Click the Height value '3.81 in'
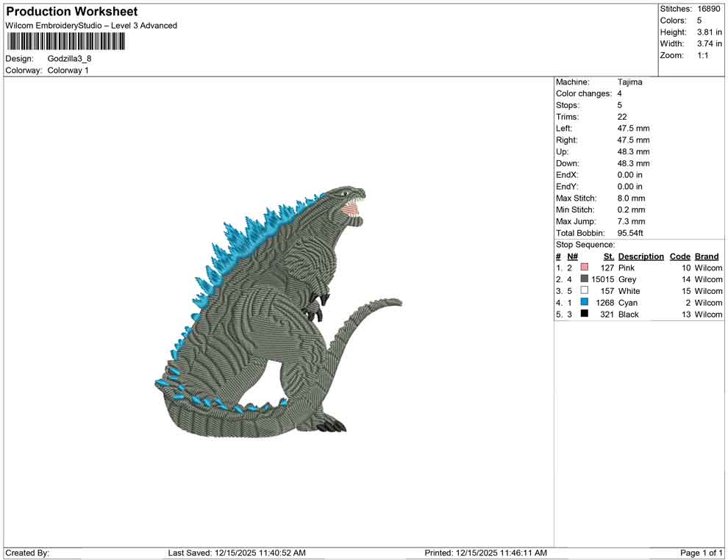Image resolution: width=728 pixels, height=560 pixels. point(710,32)
